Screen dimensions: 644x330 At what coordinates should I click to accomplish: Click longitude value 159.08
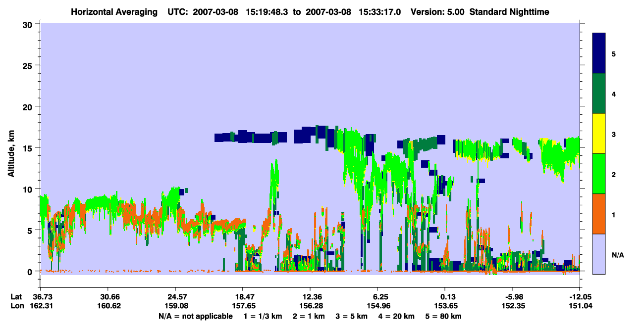175,306
